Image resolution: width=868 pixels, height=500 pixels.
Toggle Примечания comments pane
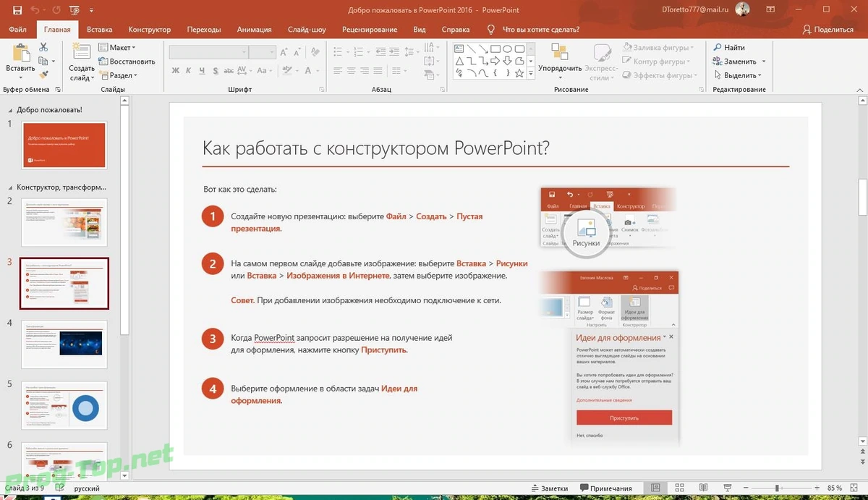(606, 488)
